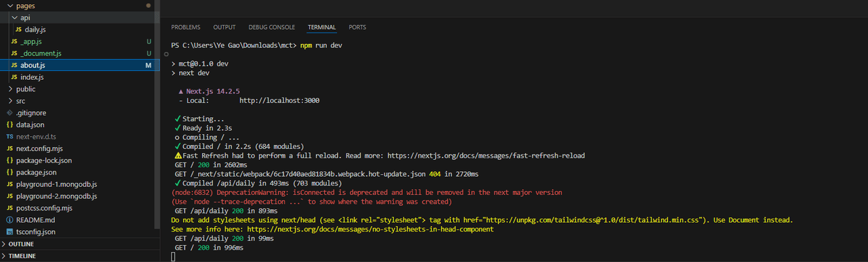The height and width of the screenshot is (262, 868).
Task: Click the 'mct@0.1.0 dev' terminal line
Action: [199, 64]
